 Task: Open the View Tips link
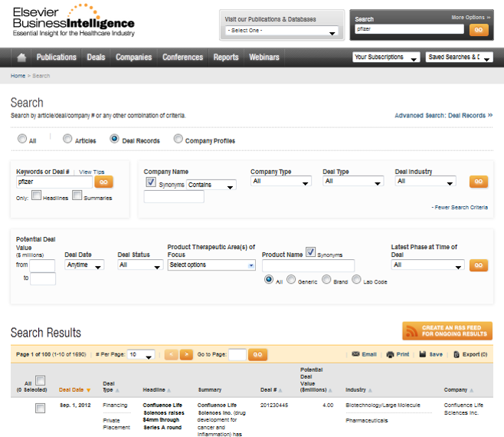click(x=92, y=172)
